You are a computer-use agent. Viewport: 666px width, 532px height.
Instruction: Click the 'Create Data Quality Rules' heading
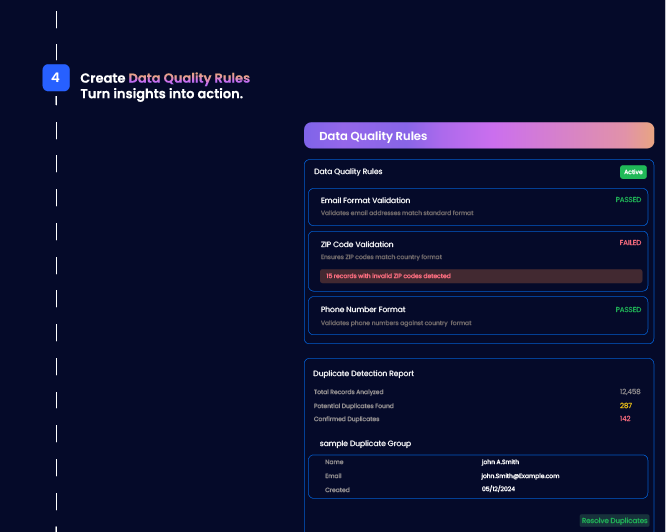click(165, 78)
